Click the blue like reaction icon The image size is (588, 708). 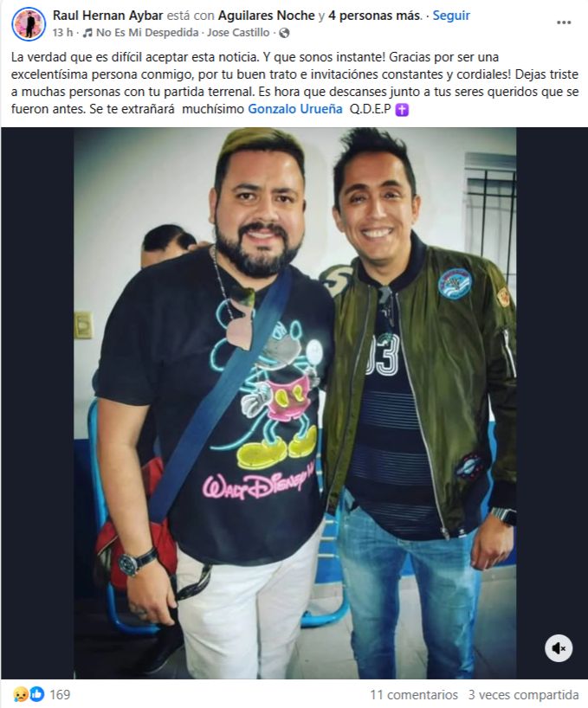click(37, 694)
